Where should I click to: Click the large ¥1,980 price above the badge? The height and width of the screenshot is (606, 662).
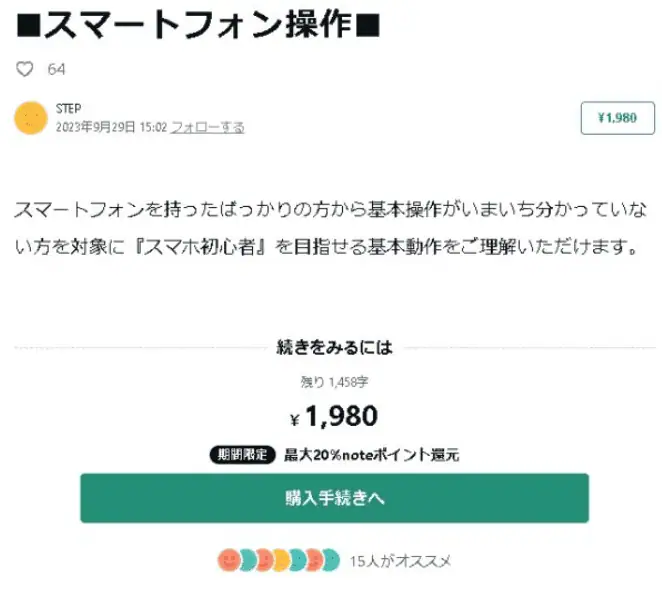(x=335, y=416)
